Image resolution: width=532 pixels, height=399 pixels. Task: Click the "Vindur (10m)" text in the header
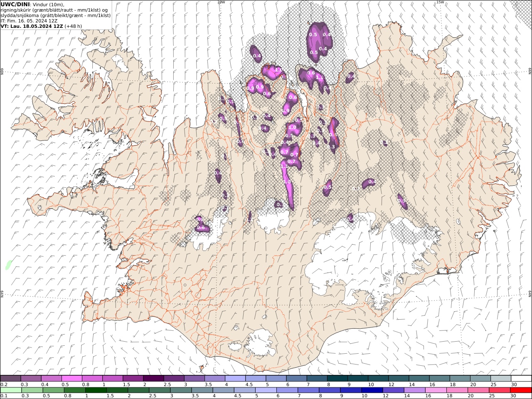click(x=48, y=4)
